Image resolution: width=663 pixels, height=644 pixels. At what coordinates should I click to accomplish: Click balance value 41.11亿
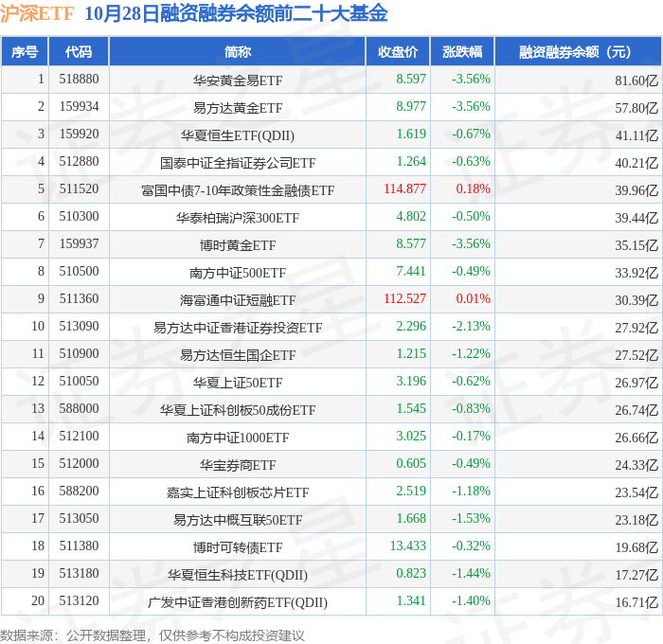636,135
